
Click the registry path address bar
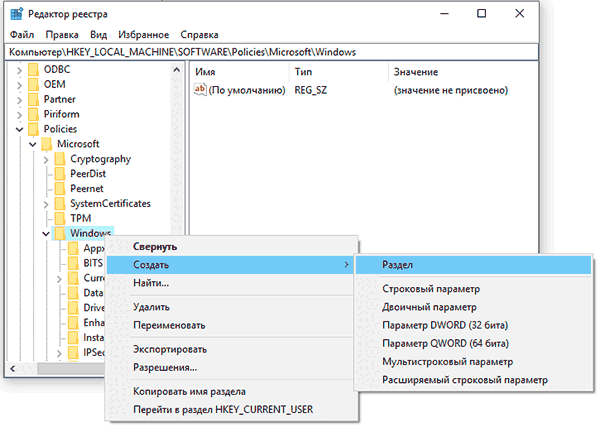(x=271, y=52)
